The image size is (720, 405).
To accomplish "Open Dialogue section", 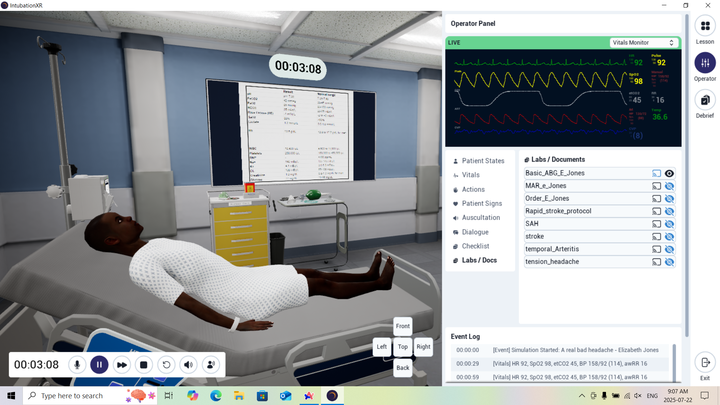I will click(x=470, y=232).
